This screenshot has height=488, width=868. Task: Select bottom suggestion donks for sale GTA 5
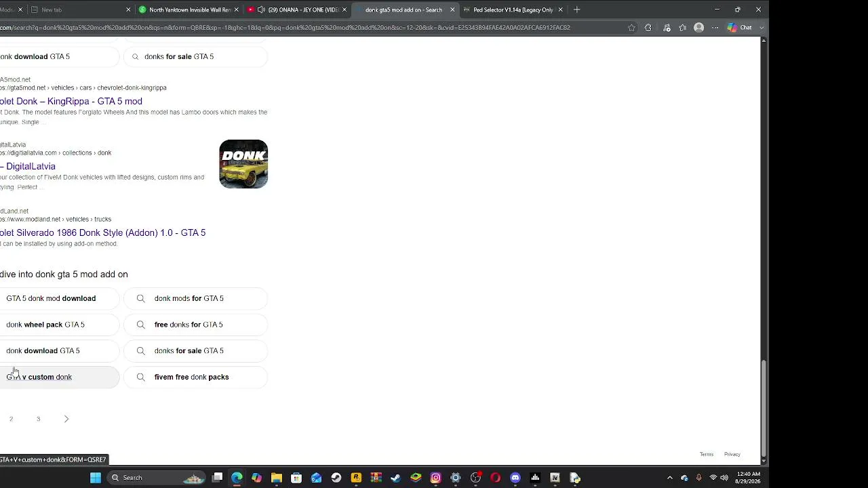[195, 351]
